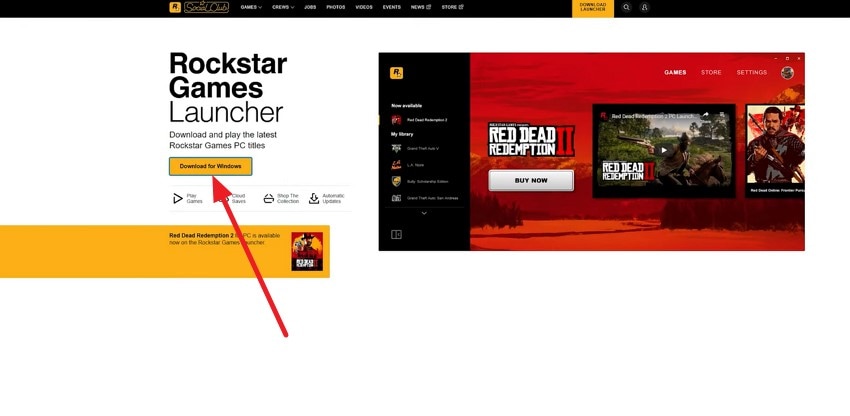Image resolution: width=850 pixels, height=416 pixels.
Task: Click the share arrow on the video
Action: [705, 115]
